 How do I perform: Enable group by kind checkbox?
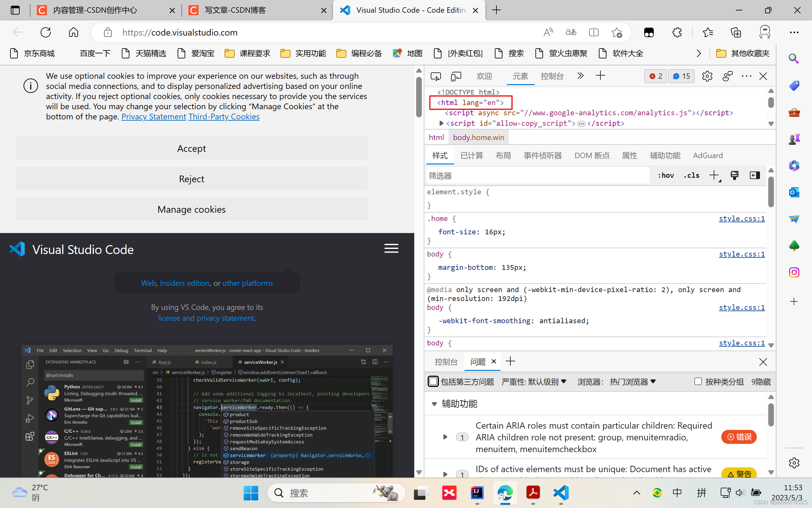tap(698, 381)
